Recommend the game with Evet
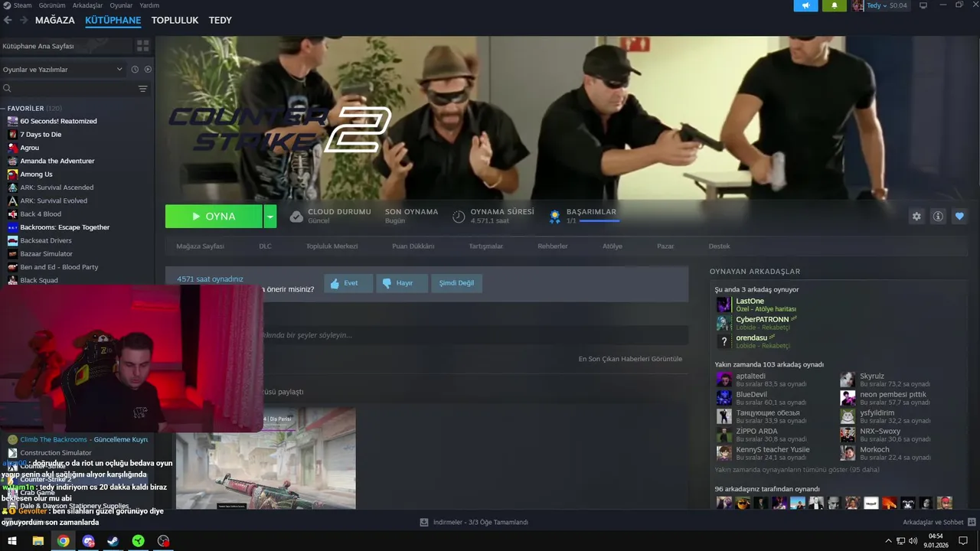980x551 pixels. pyautogui.click(x=348, y=283)
